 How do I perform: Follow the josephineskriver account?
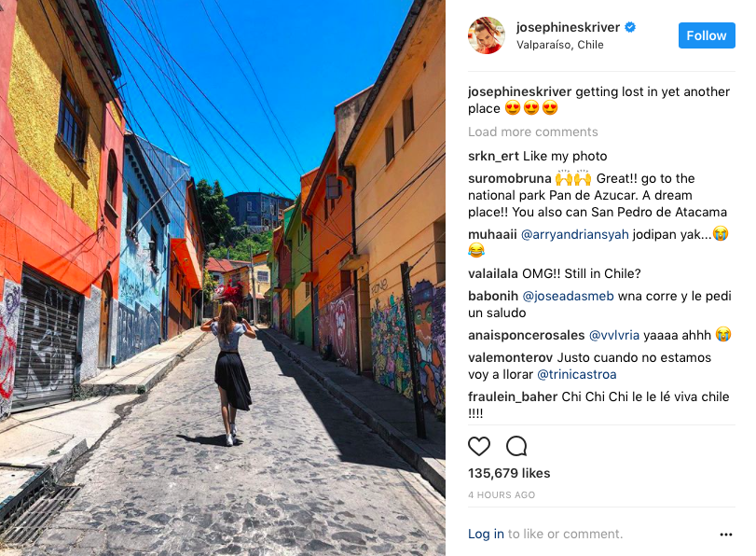point(707,35)
